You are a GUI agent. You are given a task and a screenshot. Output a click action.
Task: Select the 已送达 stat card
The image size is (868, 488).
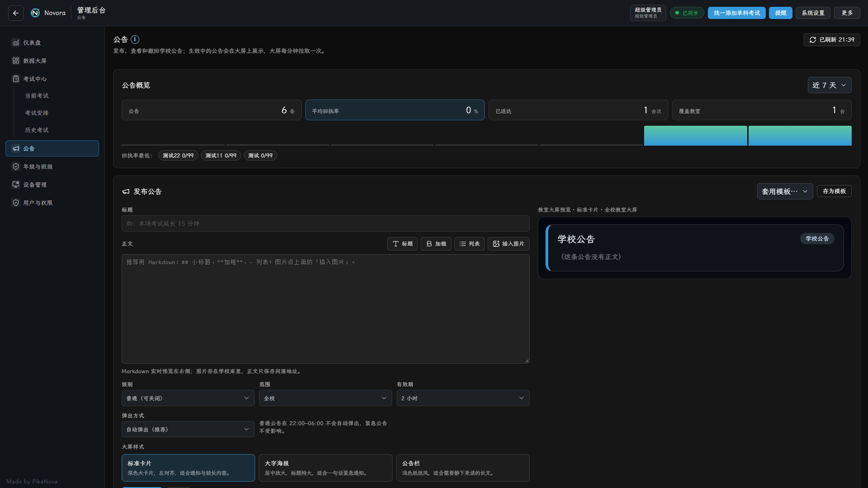pyautogui.click(x=578, y=110)
